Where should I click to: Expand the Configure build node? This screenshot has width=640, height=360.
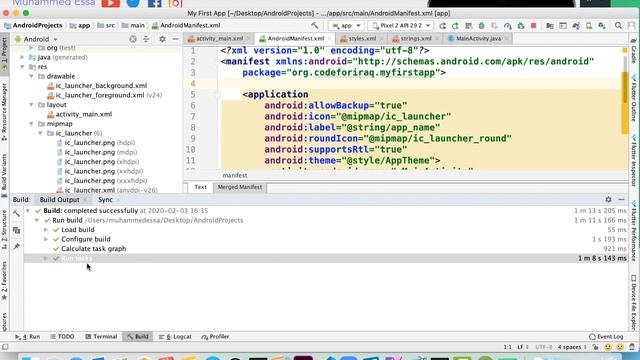[46, 239]
